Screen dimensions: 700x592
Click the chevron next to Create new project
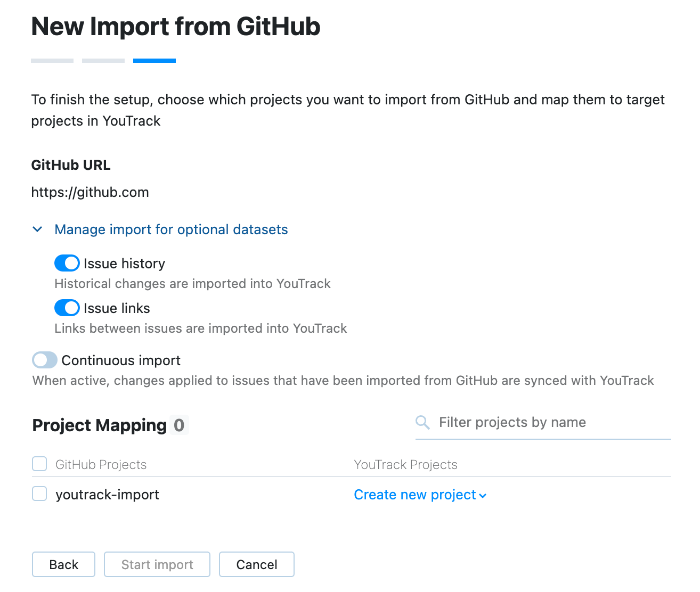point(483,495)
